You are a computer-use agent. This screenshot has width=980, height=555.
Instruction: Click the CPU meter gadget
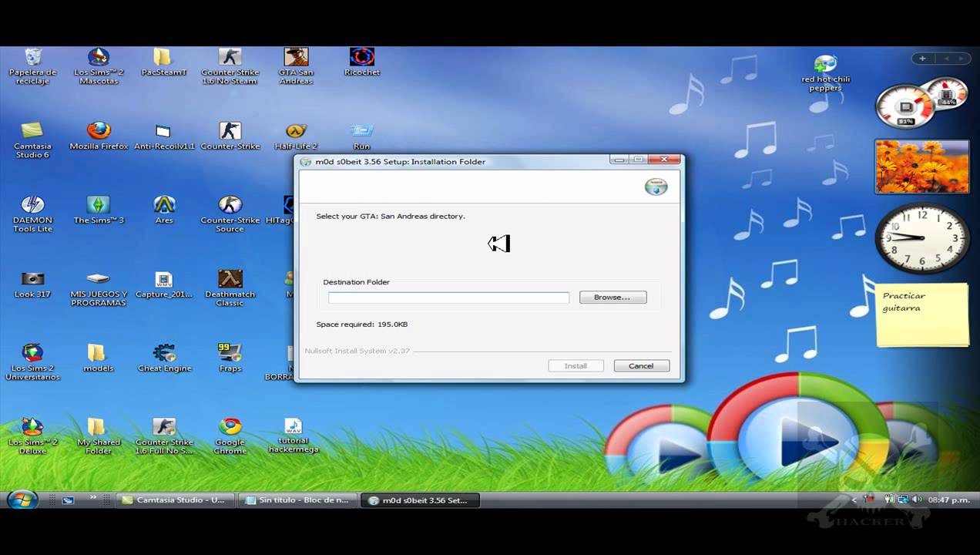(921, 103)
